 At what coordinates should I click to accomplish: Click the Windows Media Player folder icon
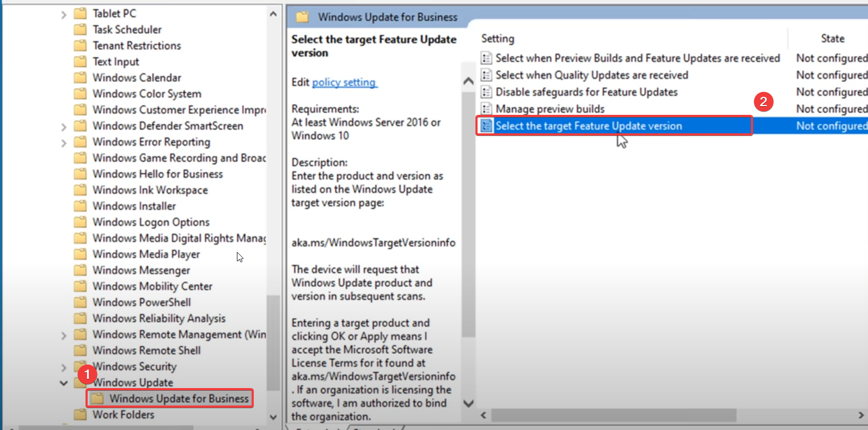click(80, 254)
